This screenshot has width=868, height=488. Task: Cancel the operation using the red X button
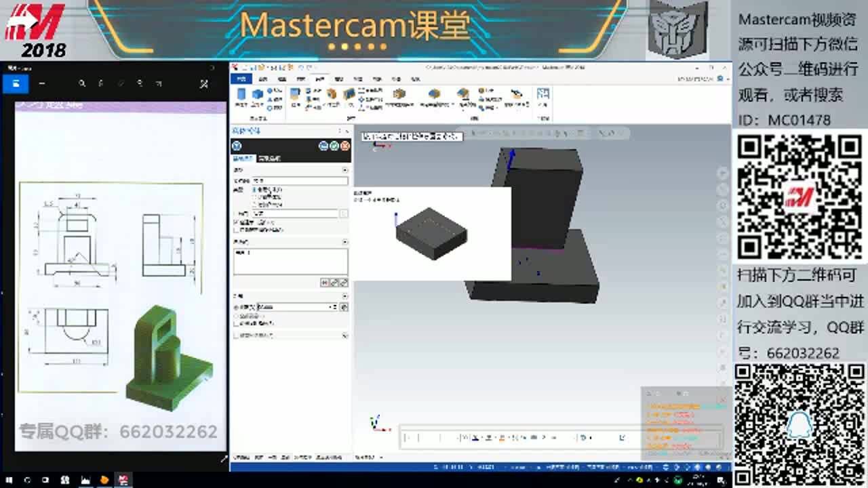(x=344, y=146)
